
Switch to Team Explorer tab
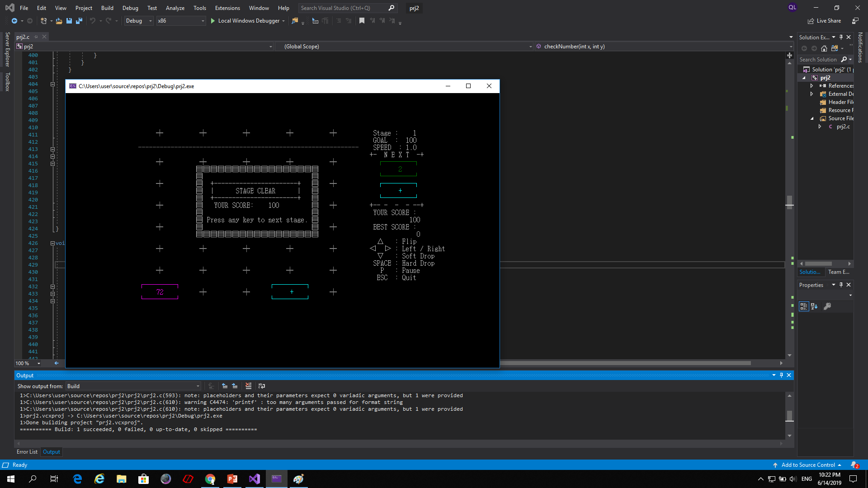(x=839, y=272)
